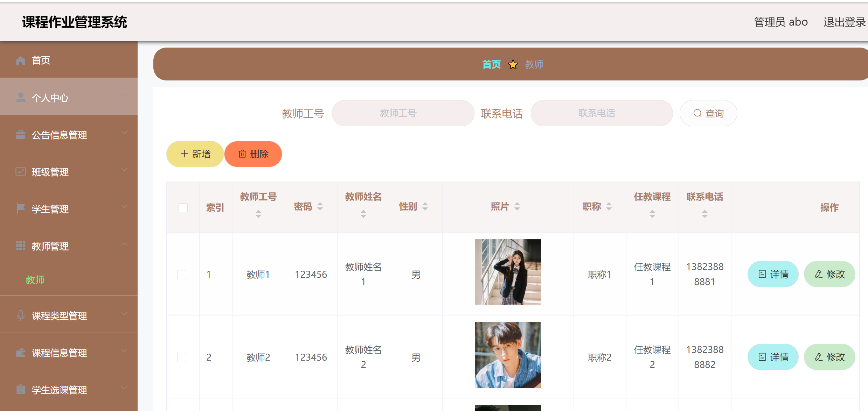Viewport: 868px width, 411px height.
Task: Click the trash icon on the 删除 button
Action: pos(242,154)
